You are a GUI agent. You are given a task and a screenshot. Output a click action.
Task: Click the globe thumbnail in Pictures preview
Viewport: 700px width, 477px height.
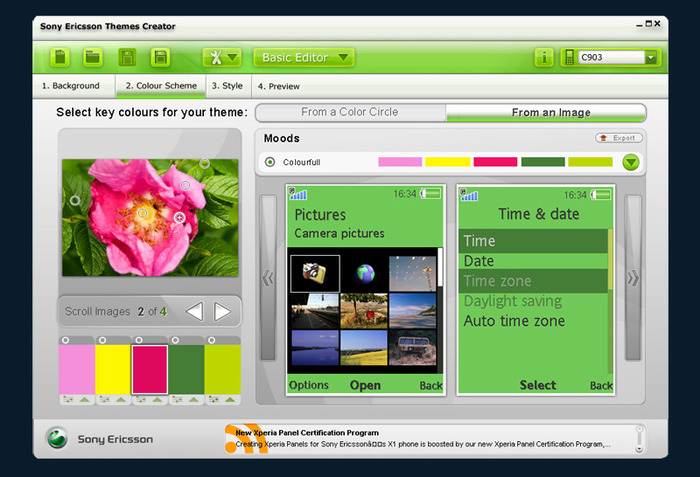point(365,274)
